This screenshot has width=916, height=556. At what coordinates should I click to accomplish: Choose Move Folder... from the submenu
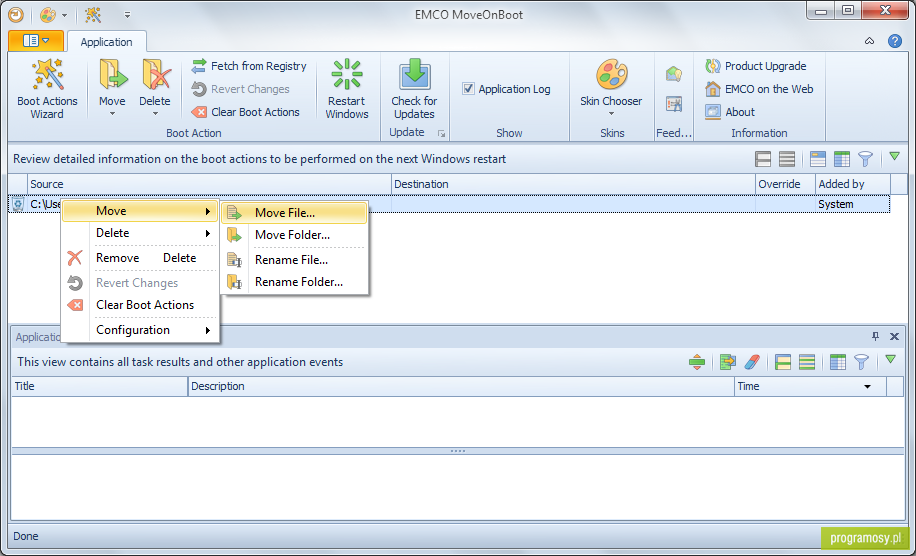pos(294,235)
